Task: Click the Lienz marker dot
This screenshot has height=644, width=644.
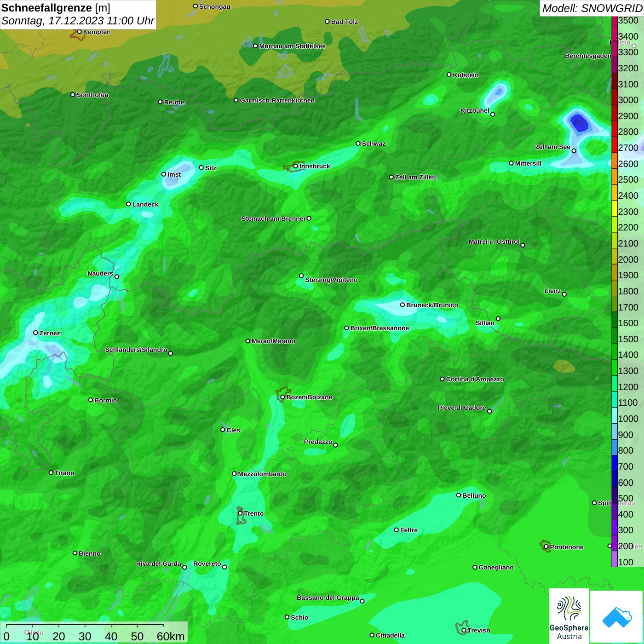Action: click(564, 294)
